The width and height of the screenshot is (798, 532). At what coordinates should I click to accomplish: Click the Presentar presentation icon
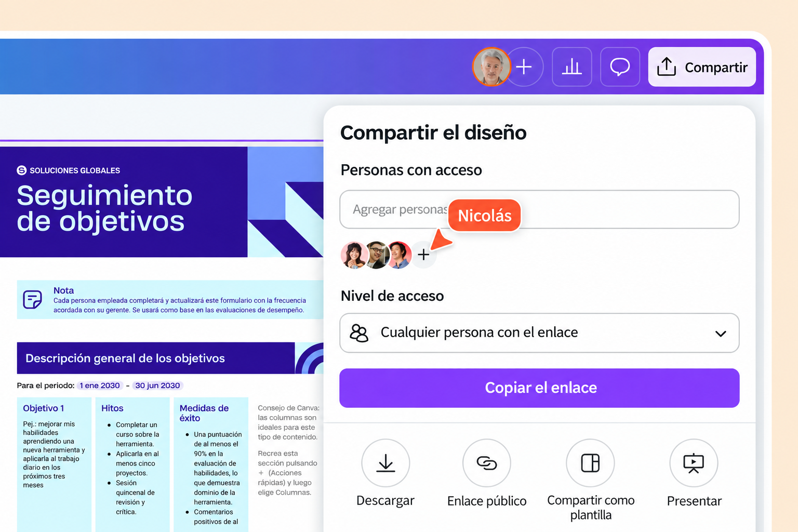click(694, 463)
